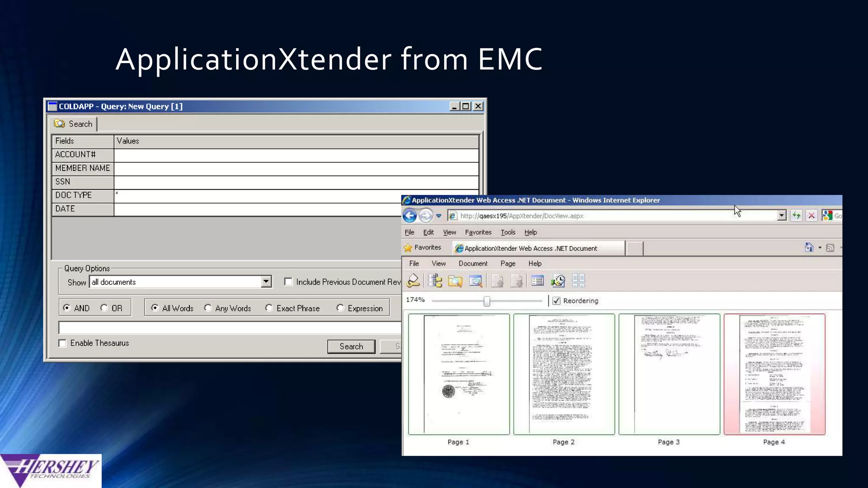Click the MEMBER NAME value field
This screenshot has width=868, height=488.
296,169
